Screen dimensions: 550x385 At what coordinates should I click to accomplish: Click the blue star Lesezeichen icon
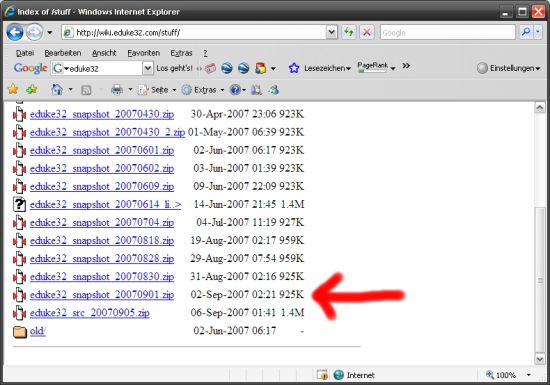pos(294,68)
